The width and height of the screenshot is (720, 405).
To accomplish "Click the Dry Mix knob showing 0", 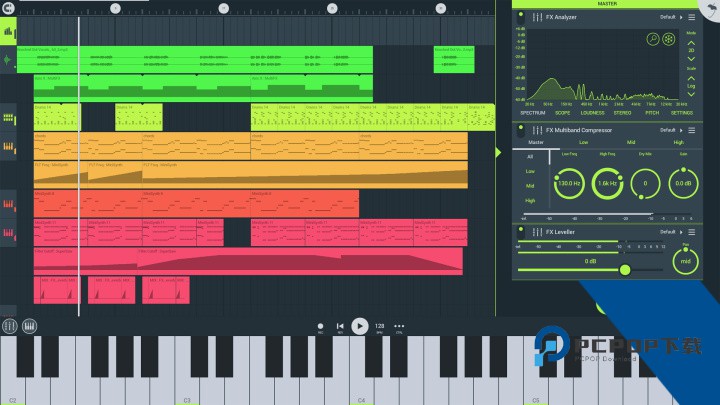I will pos(645,184).
